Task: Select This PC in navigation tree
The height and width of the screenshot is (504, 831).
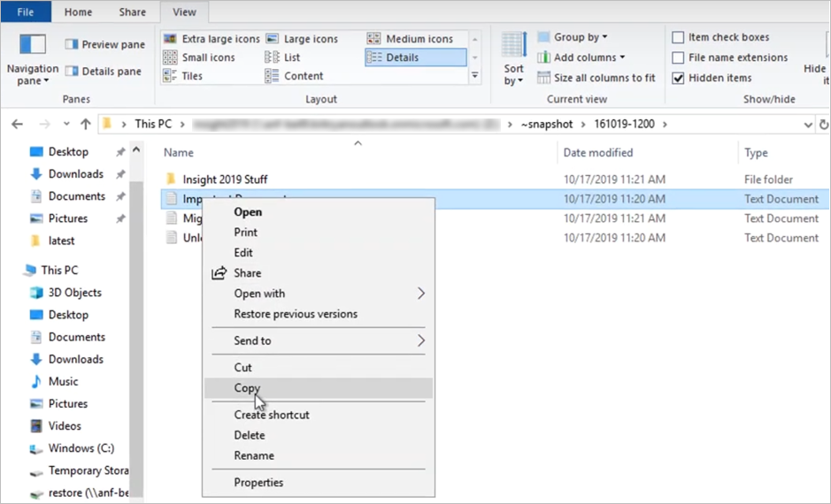Action: pyautogui.click(x=59, y=271)
